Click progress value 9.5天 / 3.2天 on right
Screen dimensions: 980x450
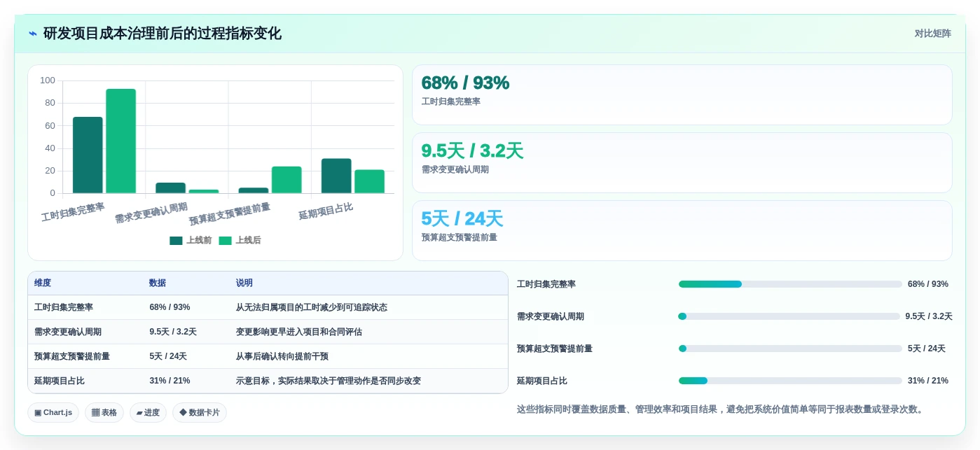[929, 316]
